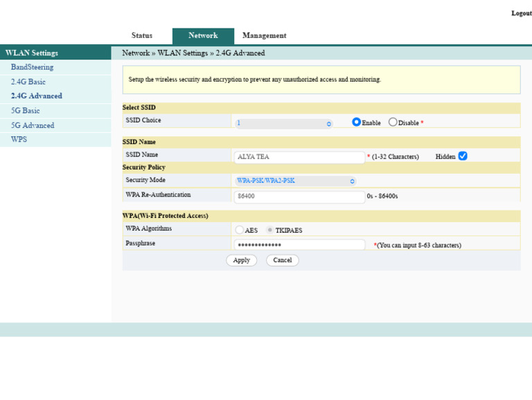Select the Enable radio button for the SSID
This screenshot has width=532, height=400.
357,122
